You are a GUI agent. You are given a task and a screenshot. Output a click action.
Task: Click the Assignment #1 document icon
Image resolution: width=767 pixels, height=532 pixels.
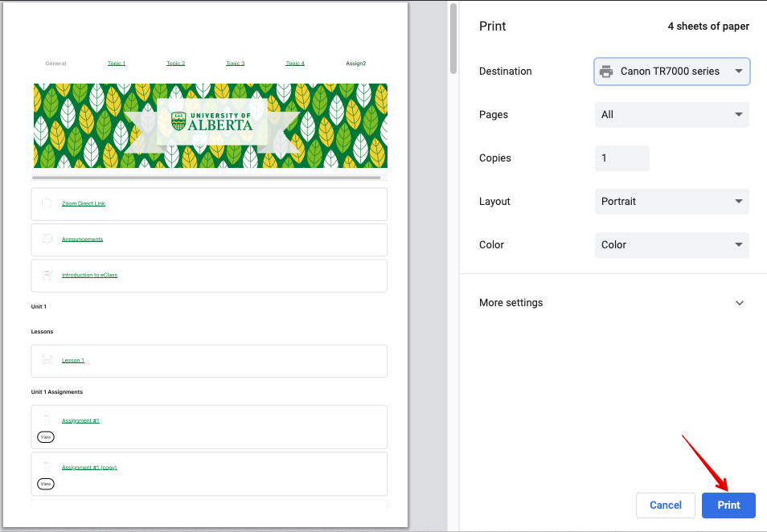tap(47, 420)
